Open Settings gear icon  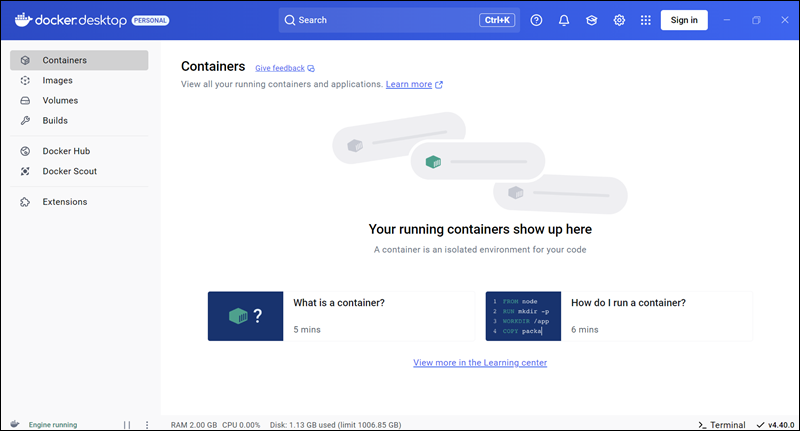tap(619, 20)
